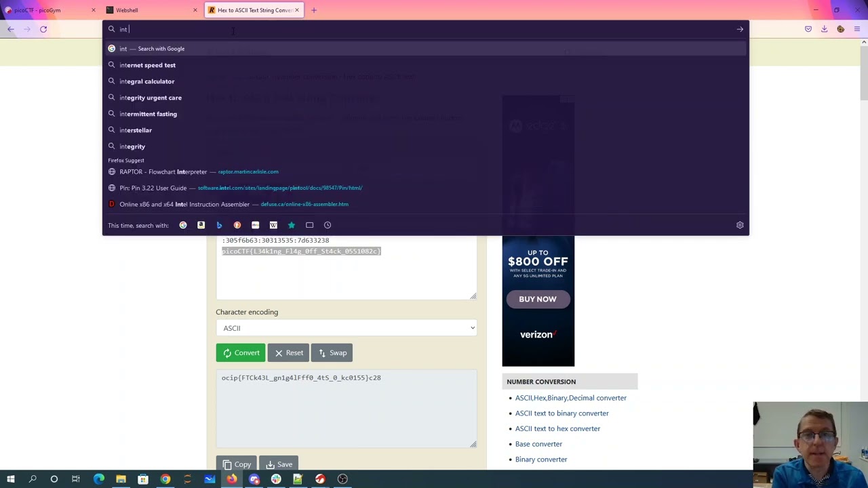
Task: Open the Binary converter link
Action: [x=541, y=460]
